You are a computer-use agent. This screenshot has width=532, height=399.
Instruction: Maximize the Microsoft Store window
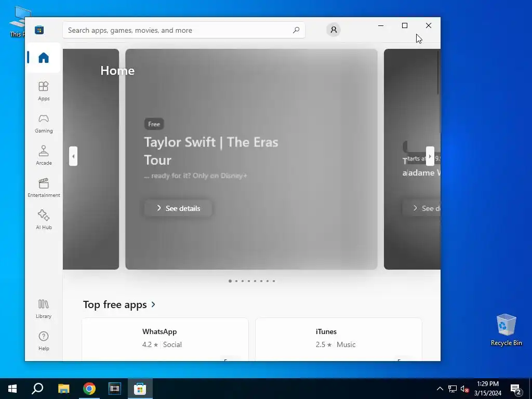point(404,25)
